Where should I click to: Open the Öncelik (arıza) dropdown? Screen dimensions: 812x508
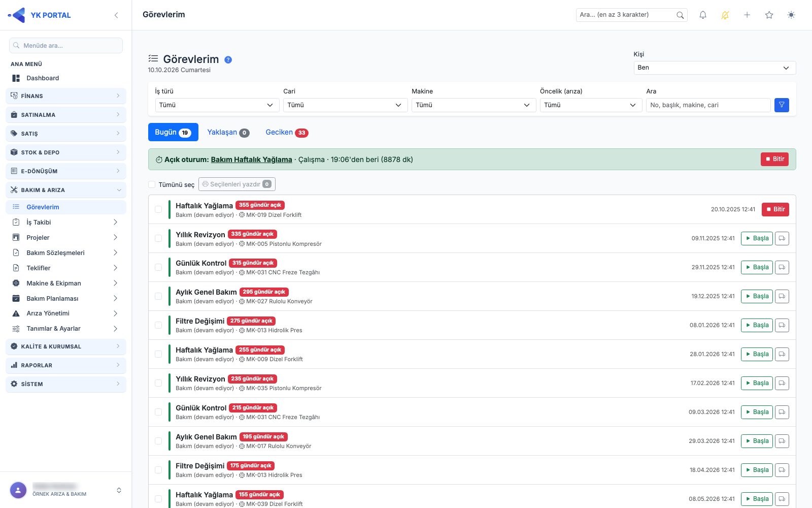[x=591, y=105]
